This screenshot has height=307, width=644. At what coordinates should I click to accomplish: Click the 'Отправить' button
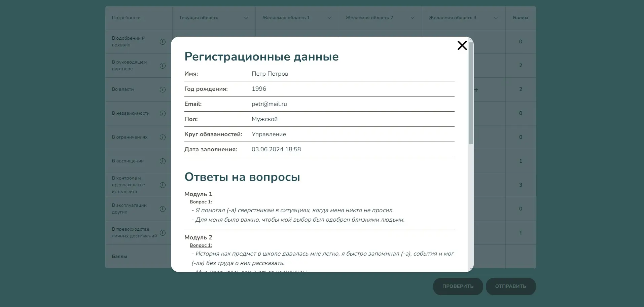(x=510, y=286)
